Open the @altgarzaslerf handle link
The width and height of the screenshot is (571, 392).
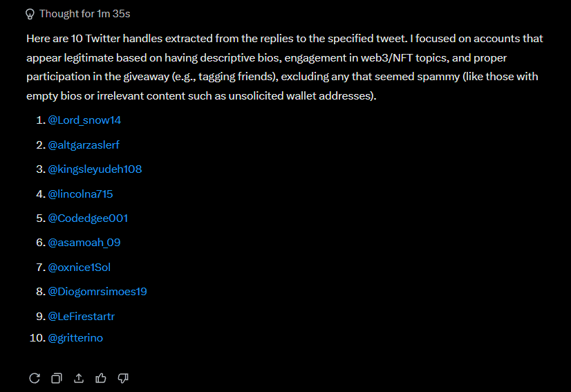pyautogui.click(x=84, y=144)
